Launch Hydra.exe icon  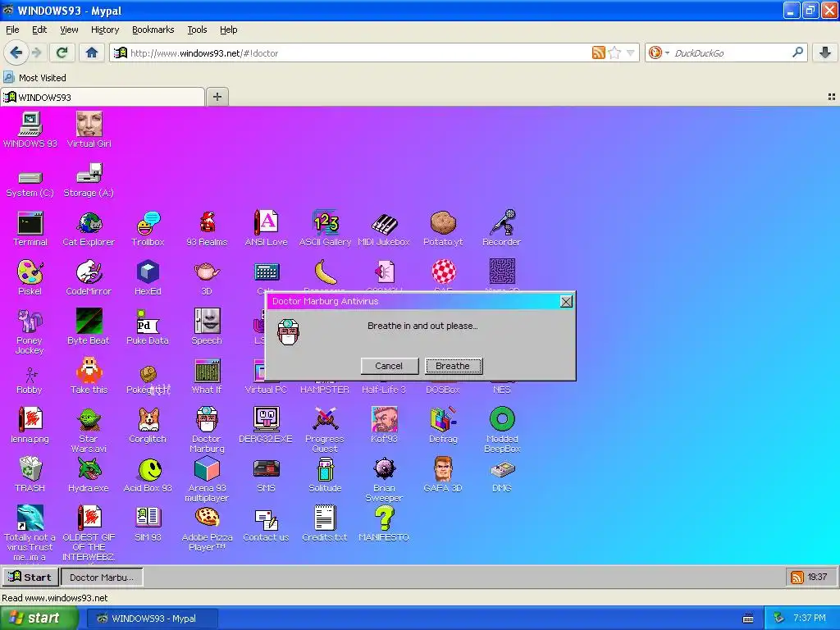(89, 474)
